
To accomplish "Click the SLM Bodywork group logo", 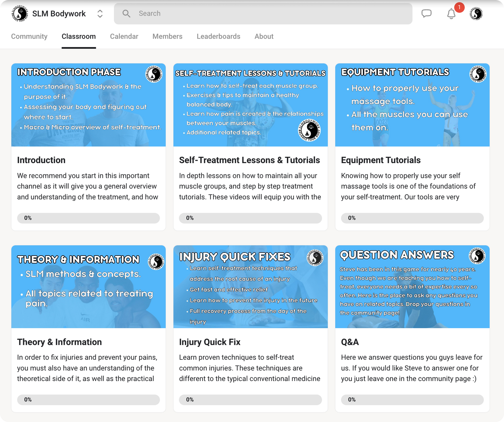I will click(20, 13).
